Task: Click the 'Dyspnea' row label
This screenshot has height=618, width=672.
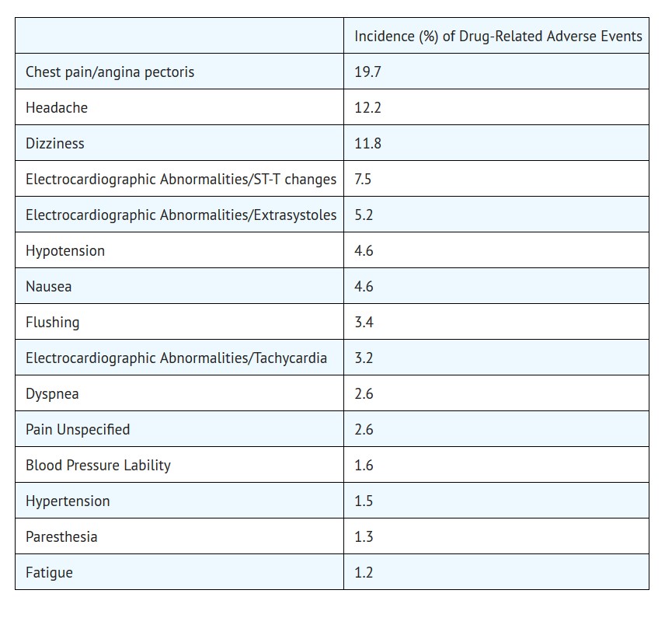Action: click(x=52, y=394)
